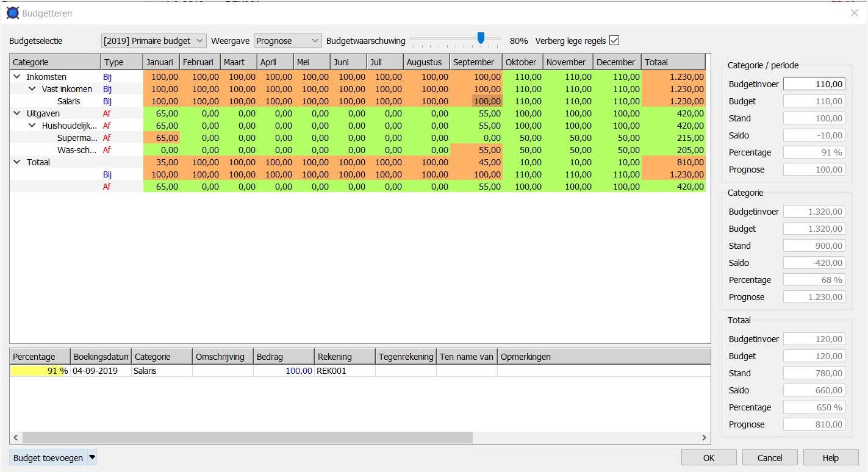Click the Boekingsdatum column header

click(101, 357)
